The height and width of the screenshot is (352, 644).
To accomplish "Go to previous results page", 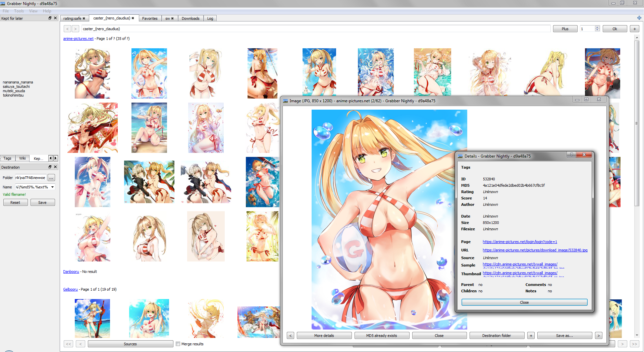I will point(80,344).
